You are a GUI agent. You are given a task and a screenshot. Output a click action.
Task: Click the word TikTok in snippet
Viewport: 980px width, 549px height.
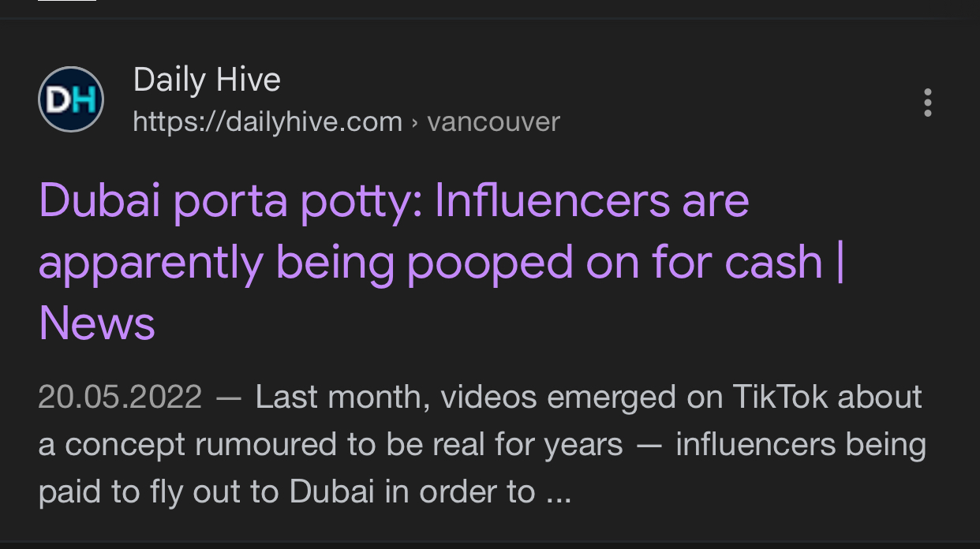click(x=780, y=397)
